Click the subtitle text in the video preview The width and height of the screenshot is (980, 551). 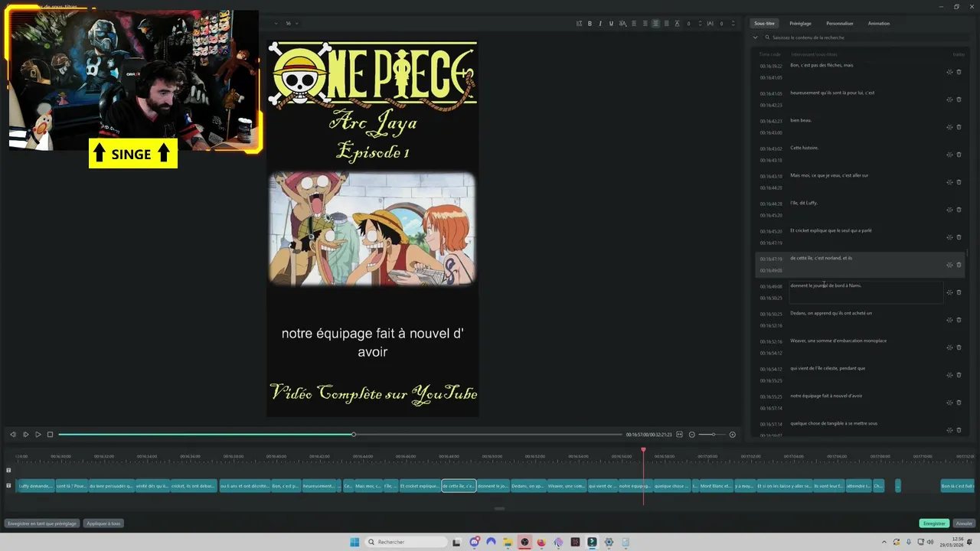pos(373,343)
